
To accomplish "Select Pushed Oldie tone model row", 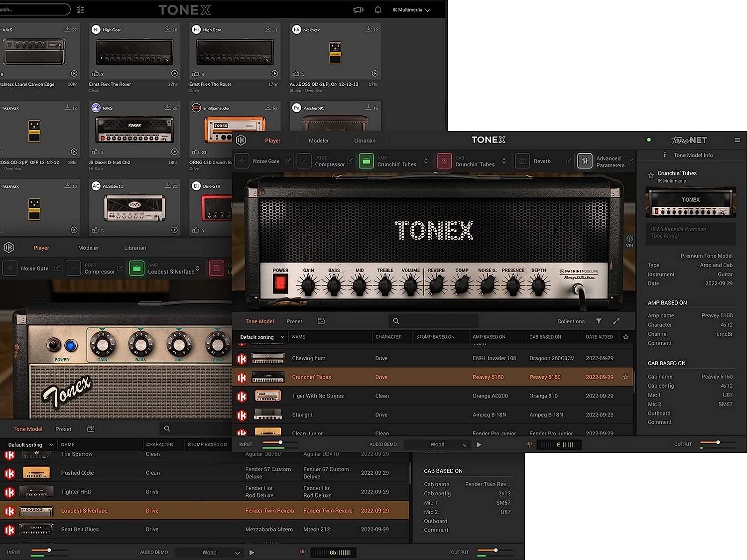I will (204, 473).
